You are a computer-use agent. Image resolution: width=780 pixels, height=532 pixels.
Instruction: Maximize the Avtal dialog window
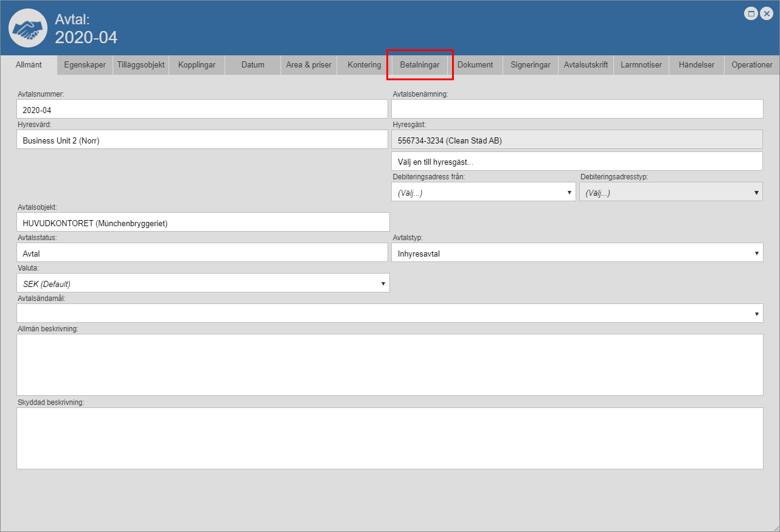(x=751, y=13)
